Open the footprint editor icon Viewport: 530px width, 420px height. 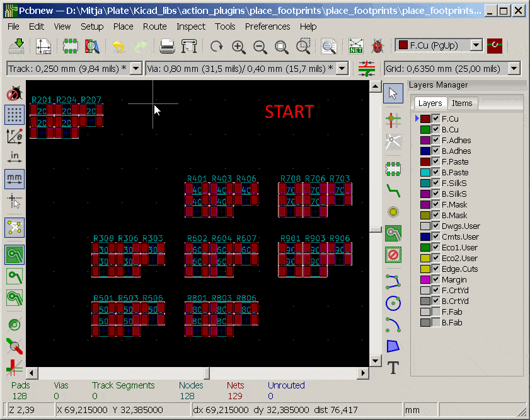(71, 46)
